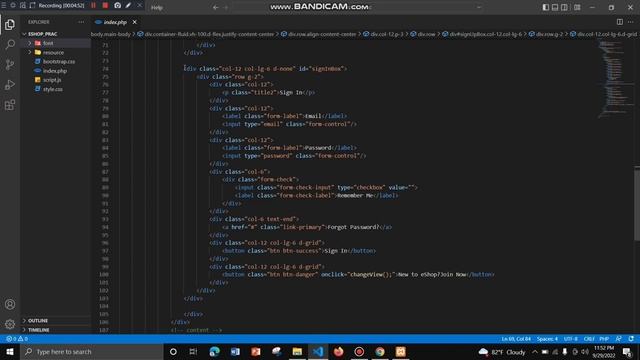Open errors and warnings in status bar
Viewport: 640px width, 360px height.
pyautogui.click(x=17, y=339)
